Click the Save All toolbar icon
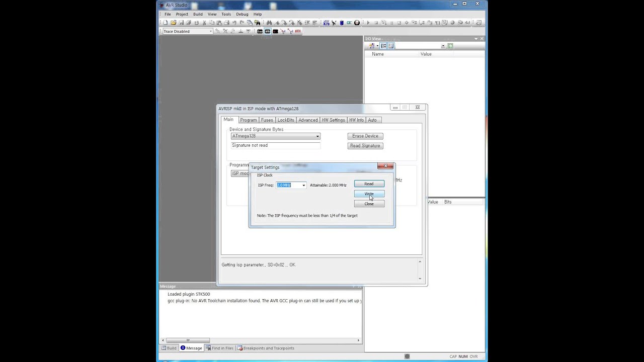The height and width of the screenshot is (362, 644). pyautogui.click(x=189, y=23)
